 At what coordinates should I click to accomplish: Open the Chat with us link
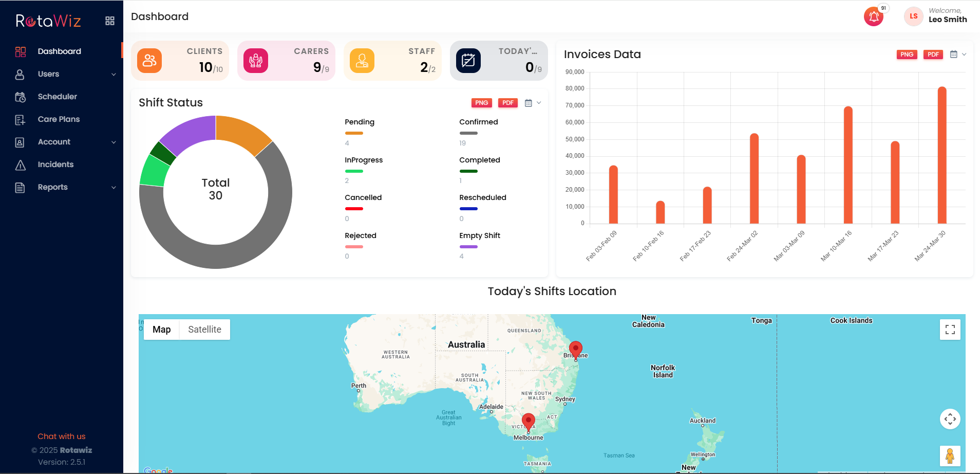coord(61,436)
